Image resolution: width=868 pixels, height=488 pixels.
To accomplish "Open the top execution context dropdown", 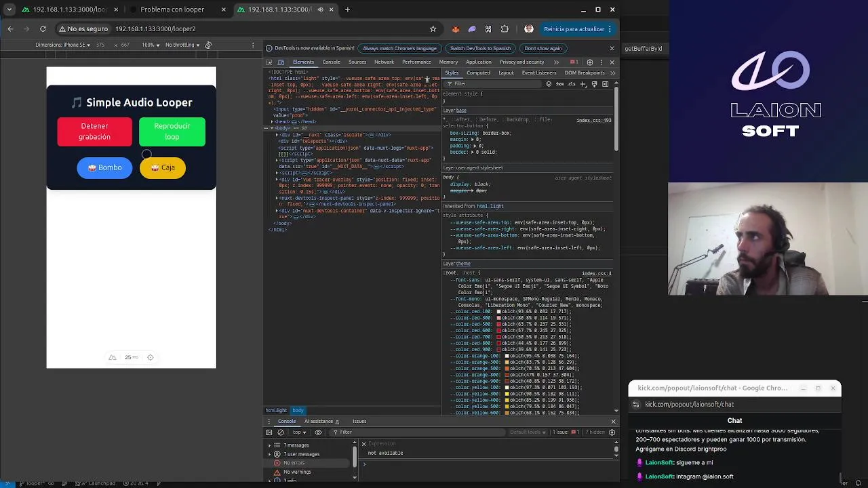I will point(299,432).
